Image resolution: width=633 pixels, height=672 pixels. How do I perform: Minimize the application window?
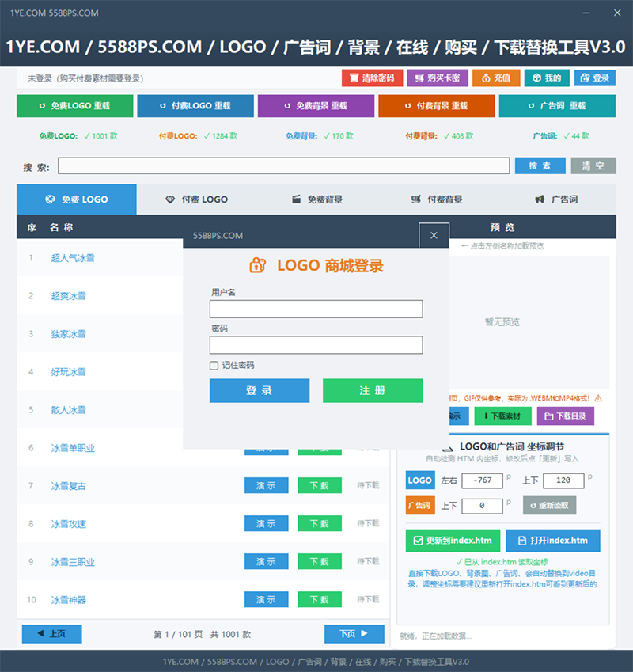pyautogui.click(x=586, y=13)
